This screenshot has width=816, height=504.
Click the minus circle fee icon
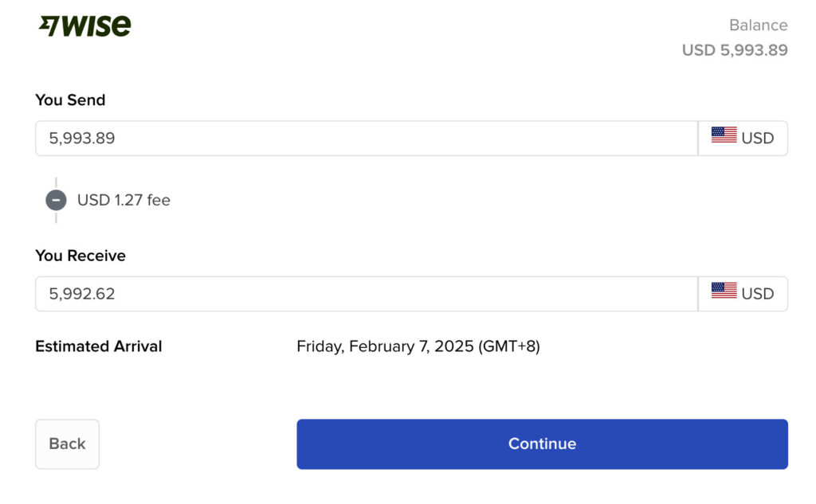point(56,200)
